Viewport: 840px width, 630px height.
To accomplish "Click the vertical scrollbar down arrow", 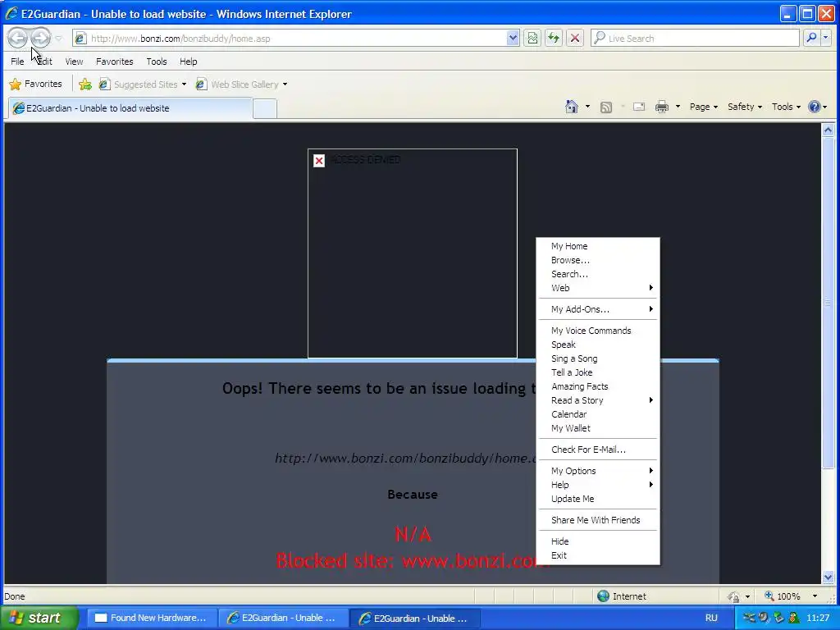I will tap(828, 577).
